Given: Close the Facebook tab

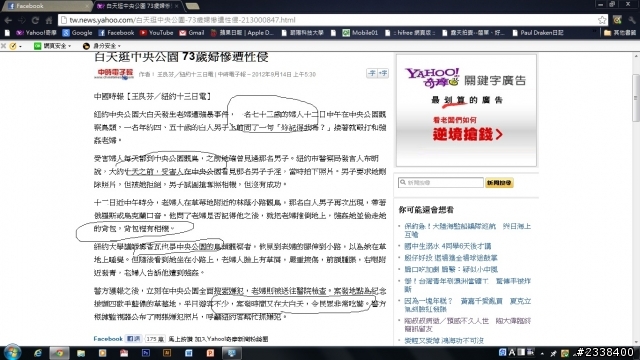Looking at the screenshot, I should pos(87,6).
